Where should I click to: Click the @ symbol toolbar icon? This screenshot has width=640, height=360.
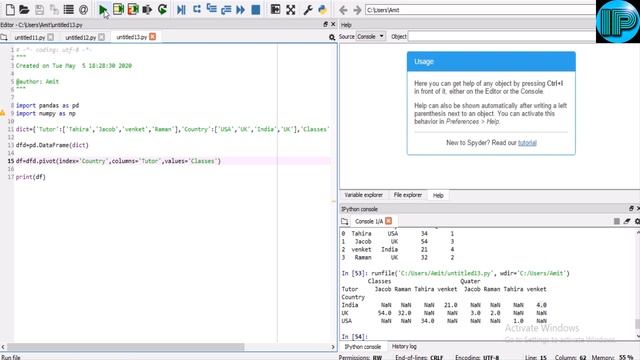pos(83,9)
